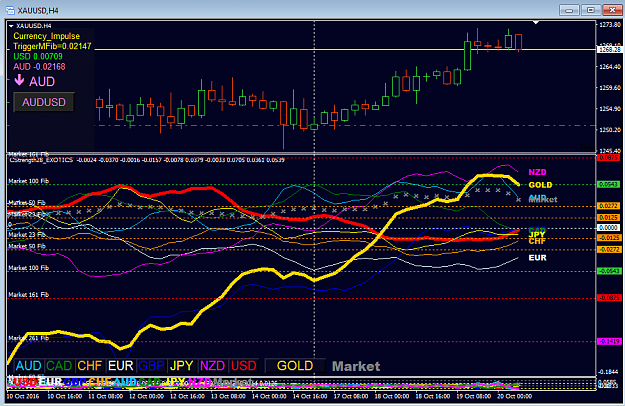Click the magenta -0.1419 level tag
This screenshot has width=625, height=406.
coord(609,341)
